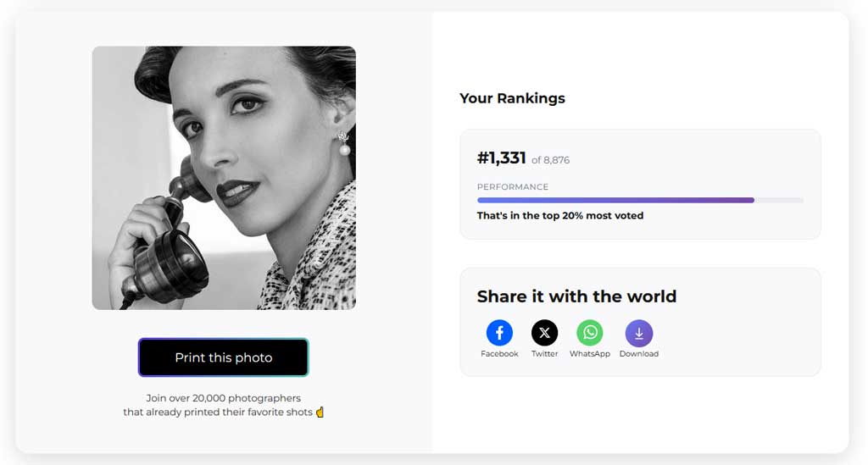Click the WhatsApp text label
The height and width of the screenshot is (465, 868).
(x=589, y=354)
